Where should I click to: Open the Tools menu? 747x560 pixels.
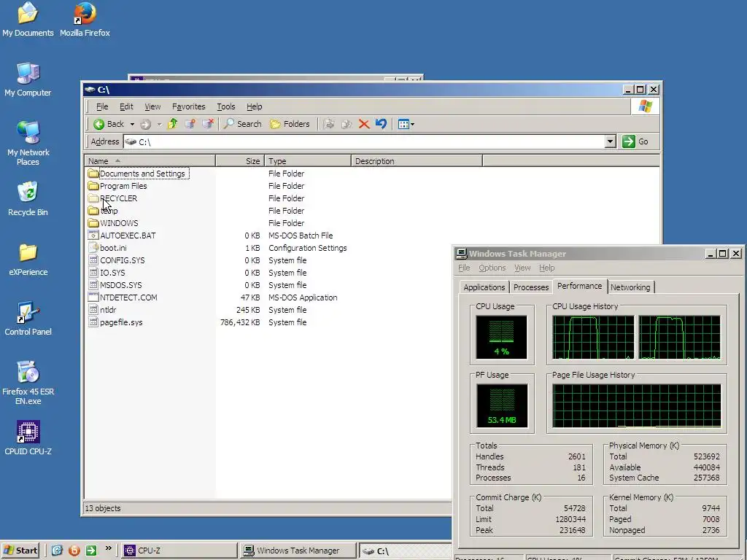click(x=226, y=106)
